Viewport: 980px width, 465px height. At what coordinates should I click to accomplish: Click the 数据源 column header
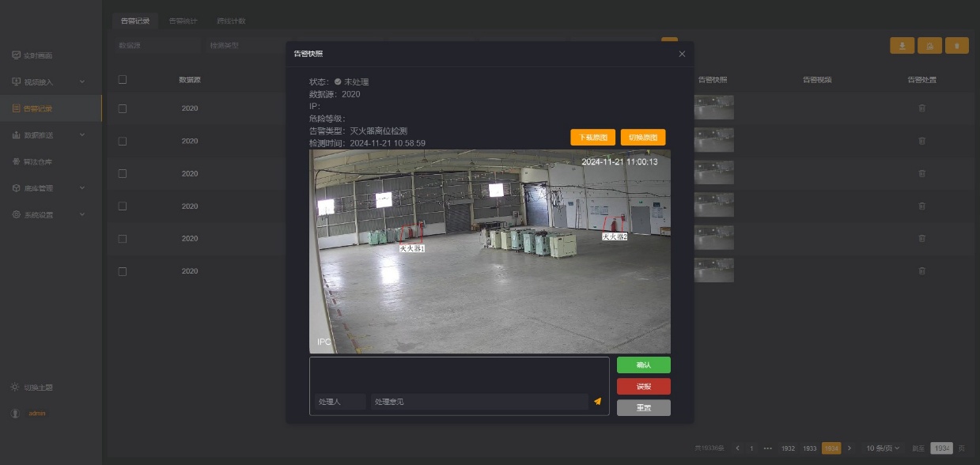190,80
